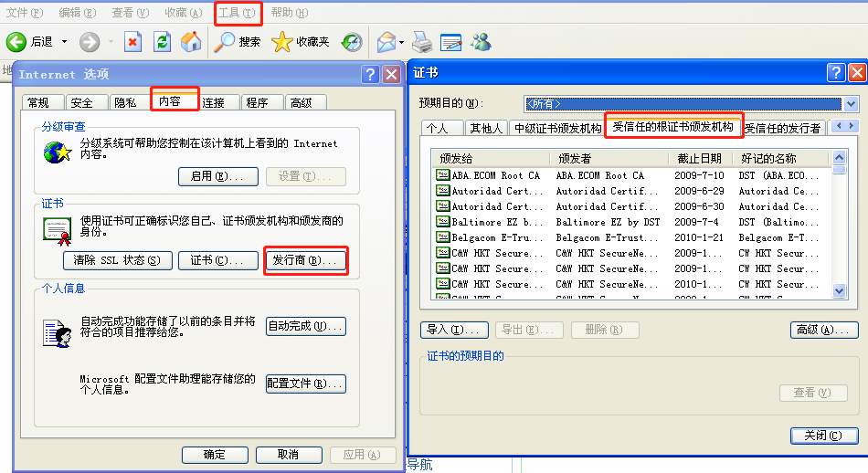
Task: Switch to the 常规 tab
Action: pyautogui.click(x=43, y=102)
